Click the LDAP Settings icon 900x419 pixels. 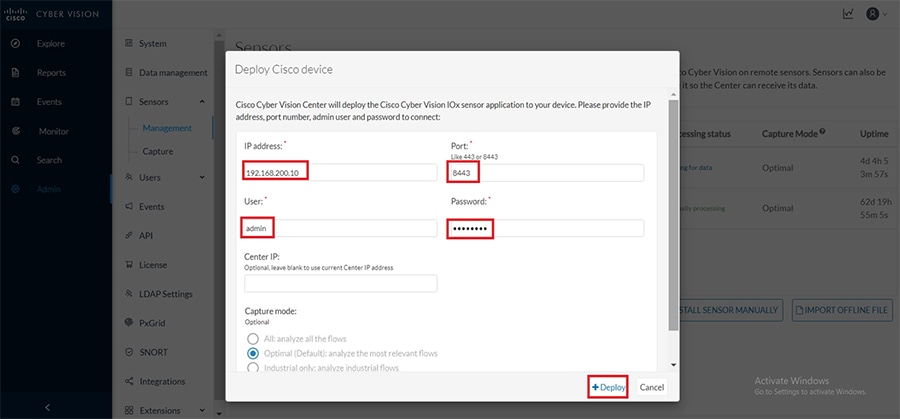[129, 293]
